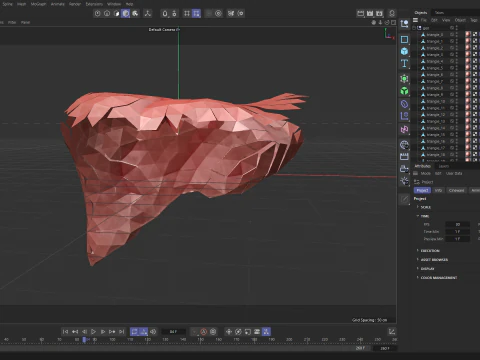This screenshot has width=480, height=360.
Task: Switch to the Takes tab
Action: pos(439,13)
